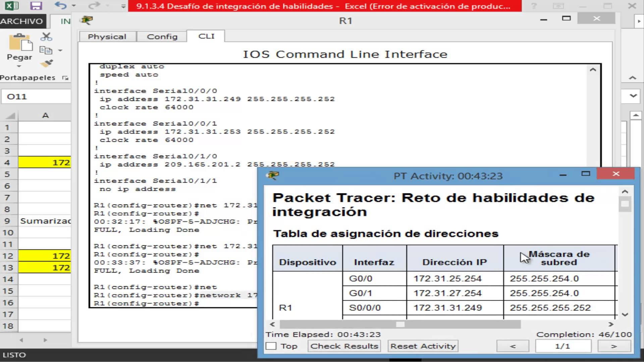
Task: Click the Name Box showing O11
Action: [36, 97]
